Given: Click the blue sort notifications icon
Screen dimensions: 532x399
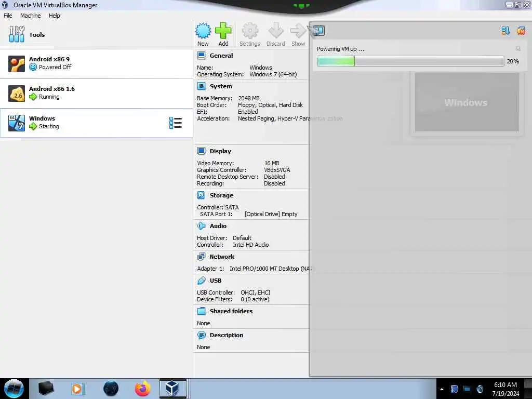Looking at the screenshot, I should coord(506,31).
